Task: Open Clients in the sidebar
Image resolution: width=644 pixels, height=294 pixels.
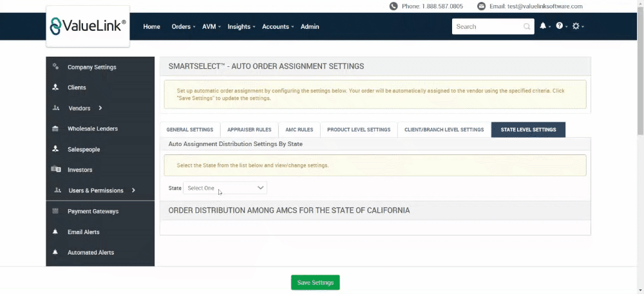Action: 77,87
